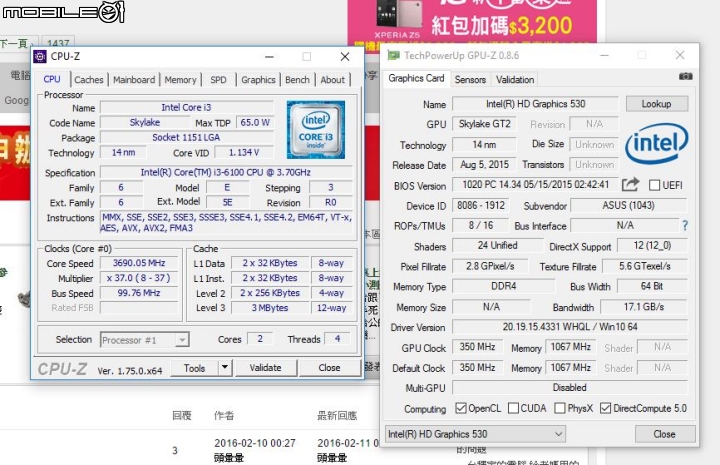The width and height of the screenshot is (720, 465).
Task: Click the Level 3 cache value 3 MBytes
Action: [x=270, y=308]
